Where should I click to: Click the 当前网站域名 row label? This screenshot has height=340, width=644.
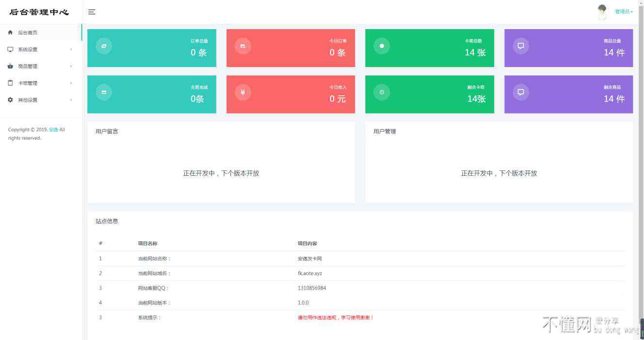coord(154,273)
